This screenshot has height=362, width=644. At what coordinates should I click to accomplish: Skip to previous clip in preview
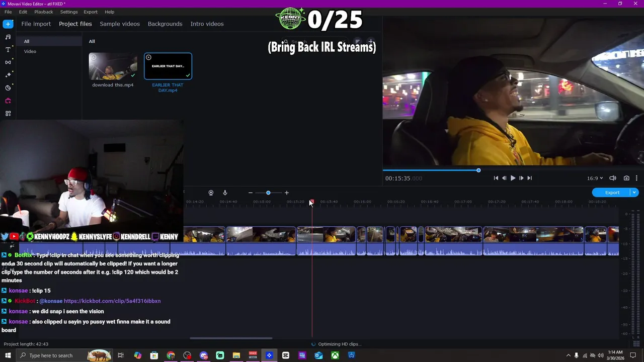click(x=496, y=178)
